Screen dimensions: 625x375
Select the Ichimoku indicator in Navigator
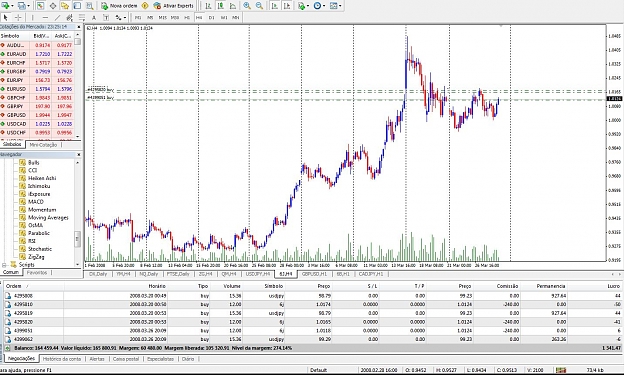[39, 186]
